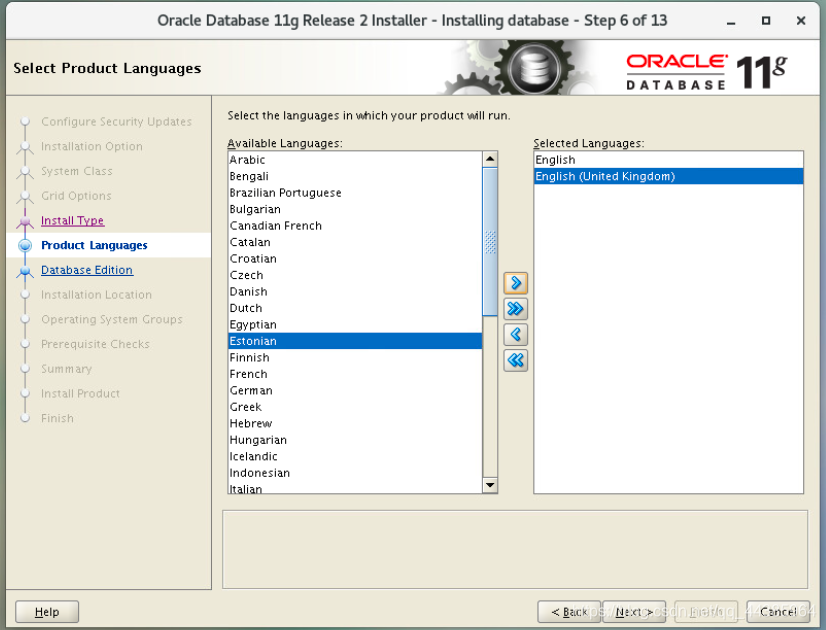Viewport: 826px width, 630px height.
Task: Select Greek language entry
Action: click(x=355, y=407)
